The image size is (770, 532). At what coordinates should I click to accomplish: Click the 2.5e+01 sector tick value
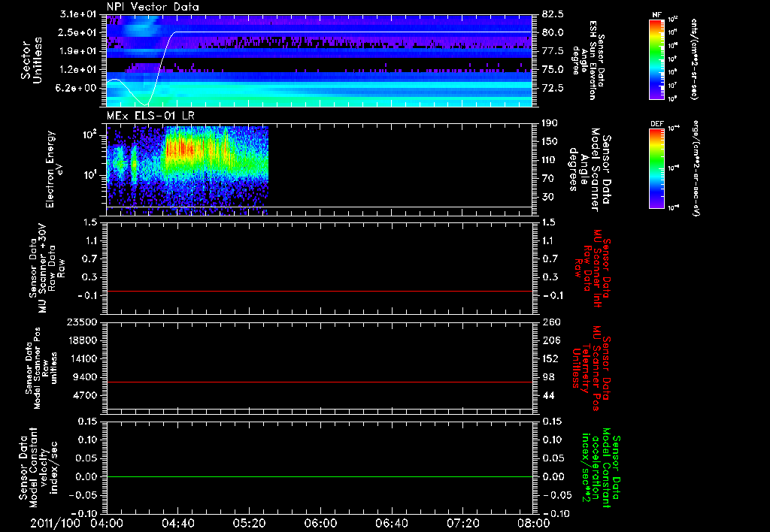(78, 32)
